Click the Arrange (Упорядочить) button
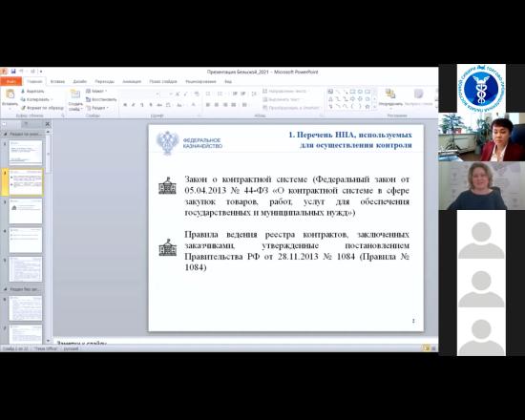This screenshot has height=420, width=525. click(390, 97)
